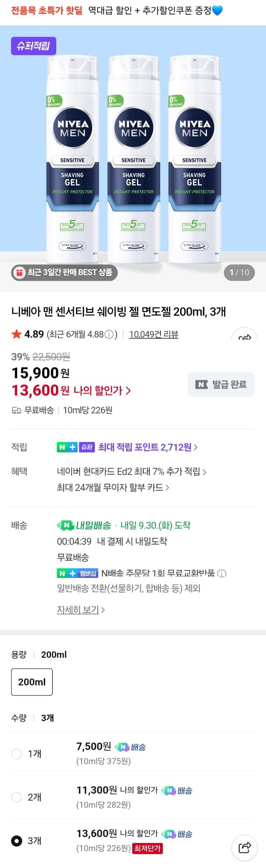Tap the 슈퍼적립 badge on product image
This screenshot has height=868, width=266.
(x=33, y=46)
